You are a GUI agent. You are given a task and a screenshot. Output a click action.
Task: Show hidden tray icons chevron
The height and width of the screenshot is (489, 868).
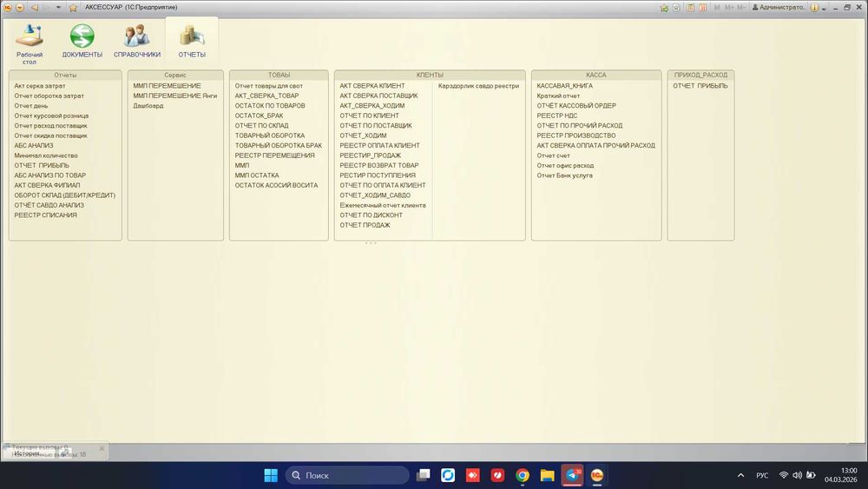point(740,475)
